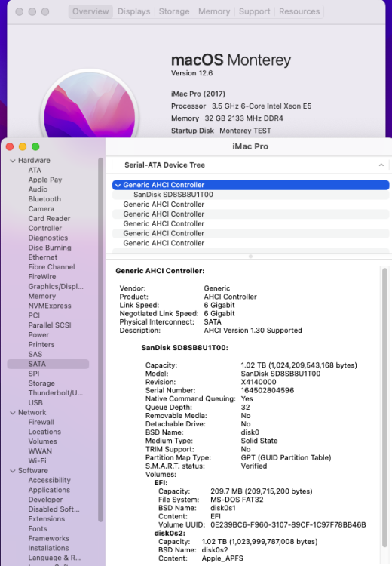Click the detail pane vertical scrollbar
The width and height of the screenshot is (392, 566).
384,408
